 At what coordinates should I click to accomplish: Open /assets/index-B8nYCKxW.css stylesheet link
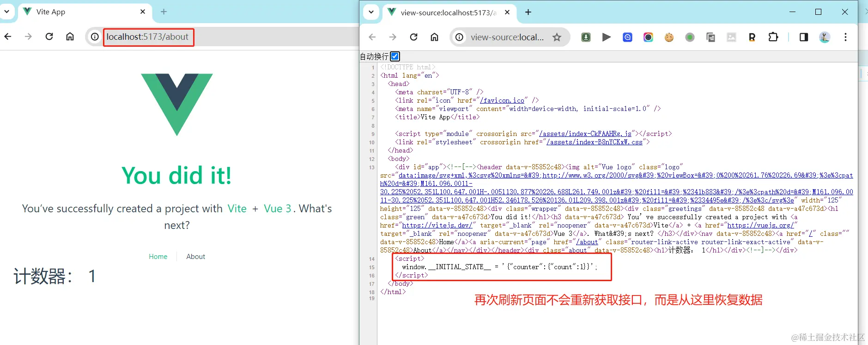pos(595,142)
